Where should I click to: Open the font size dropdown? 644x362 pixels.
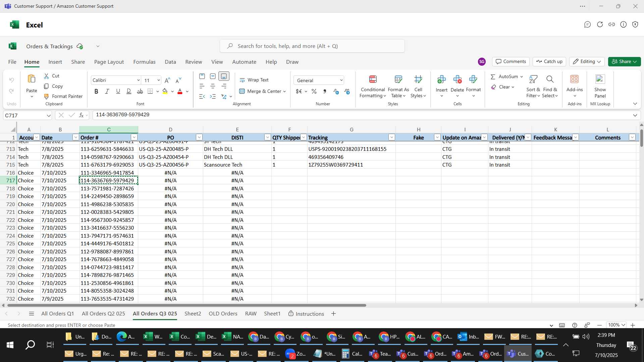tap(159, 80)
